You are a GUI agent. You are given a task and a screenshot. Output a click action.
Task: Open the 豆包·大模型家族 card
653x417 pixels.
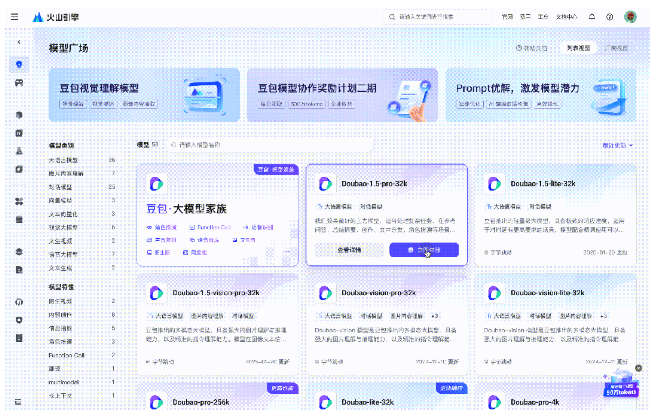pos(217,215)
